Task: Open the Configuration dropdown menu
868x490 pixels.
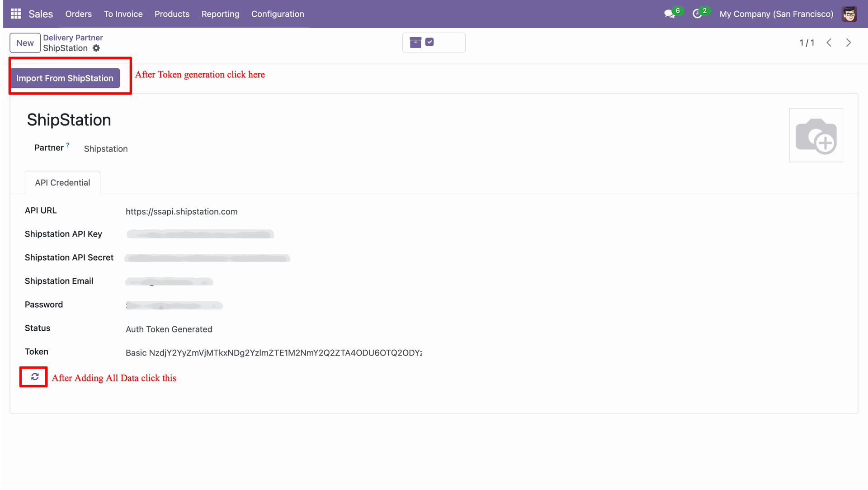Action: [278, 14]
